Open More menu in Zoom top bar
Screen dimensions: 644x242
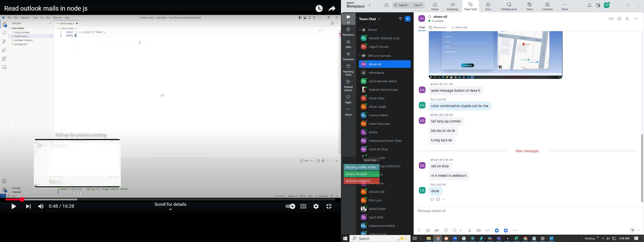(565, 6)
